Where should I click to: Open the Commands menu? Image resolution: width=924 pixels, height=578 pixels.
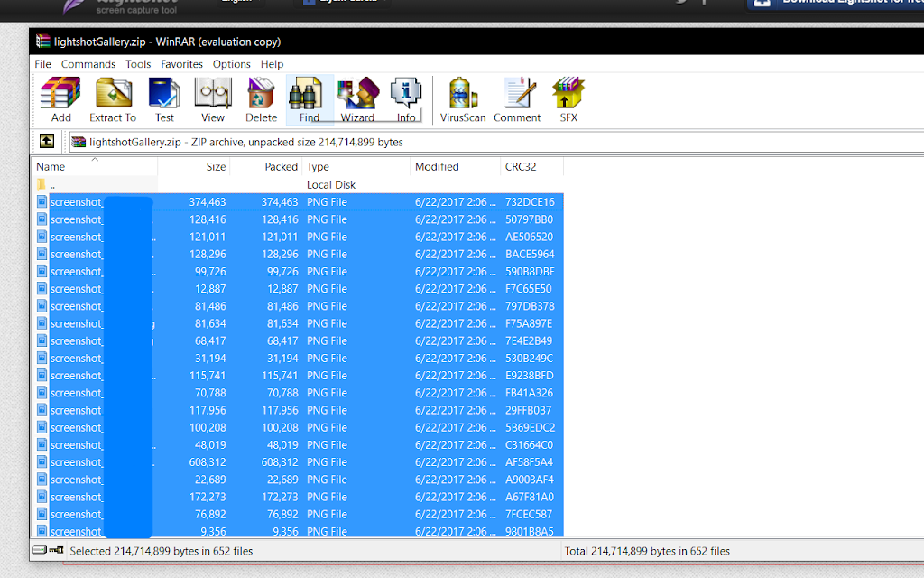click(88, 64)
